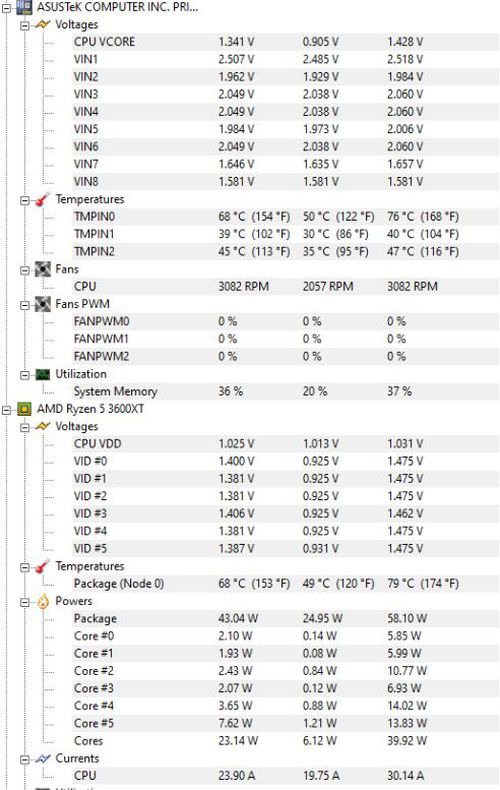
Task: Select the VID #3 voltage row
Action: (x=285, y=513)
